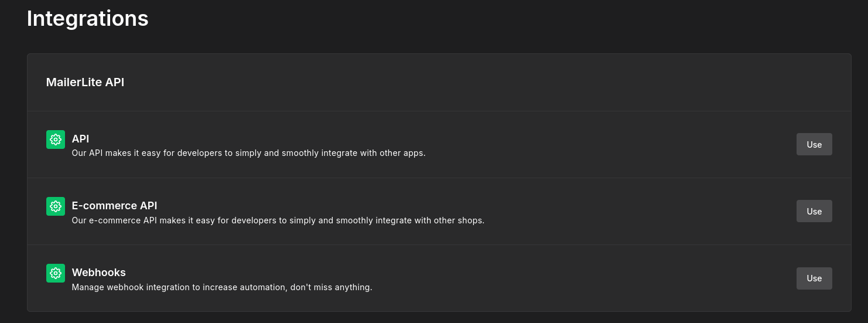Select the E-commerce API title
Viewport: 868px width, 323px height.
(x=114, y=206)
